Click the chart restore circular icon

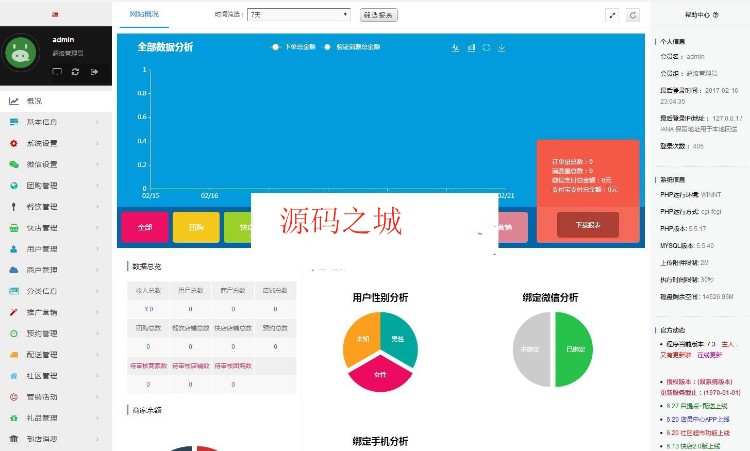point(486,47)
